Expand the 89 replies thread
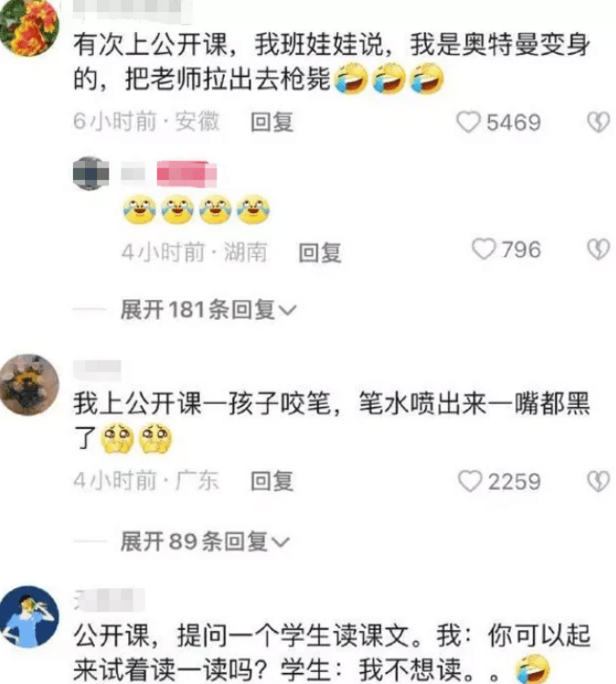Screen dimensions: 616x684 pos(205,541)
